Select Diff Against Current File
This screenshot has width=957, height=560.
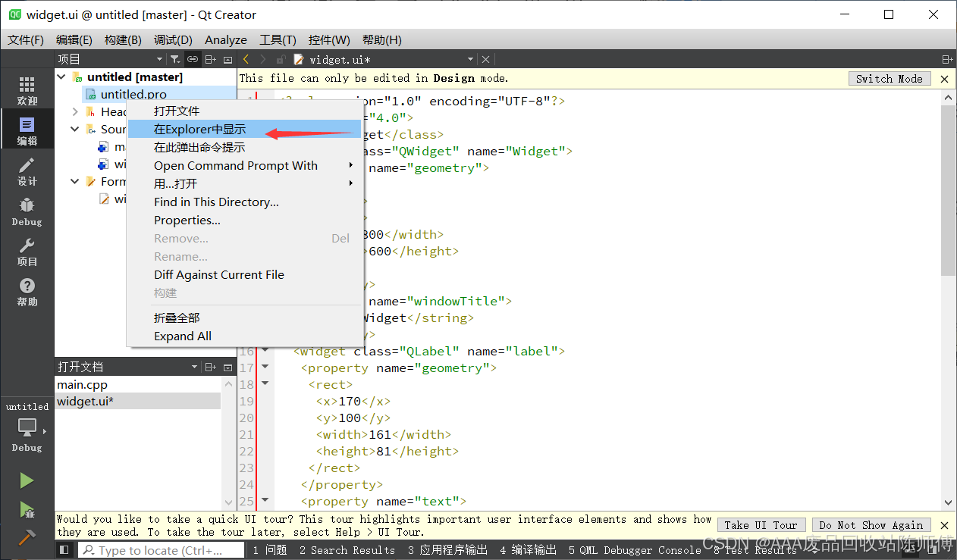click(245, 274)
